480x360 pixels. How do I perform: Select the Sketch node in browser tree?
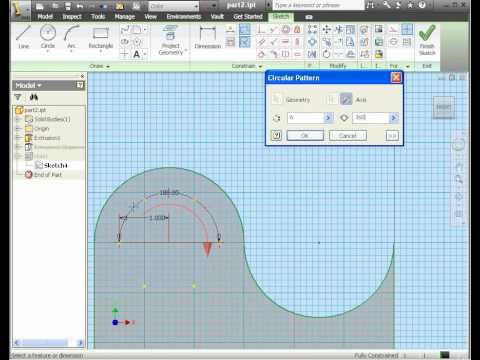(51, 165)
